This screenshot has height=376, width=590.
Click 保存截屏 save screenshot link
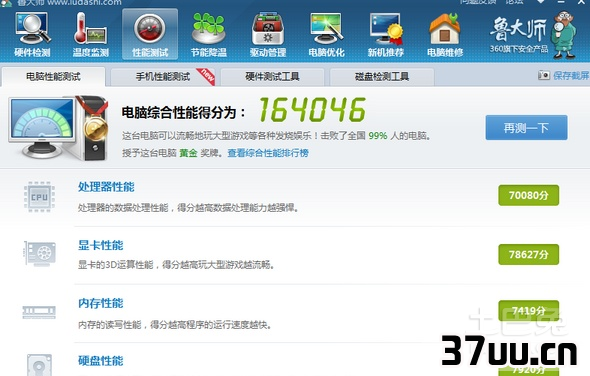coord(571,75)
